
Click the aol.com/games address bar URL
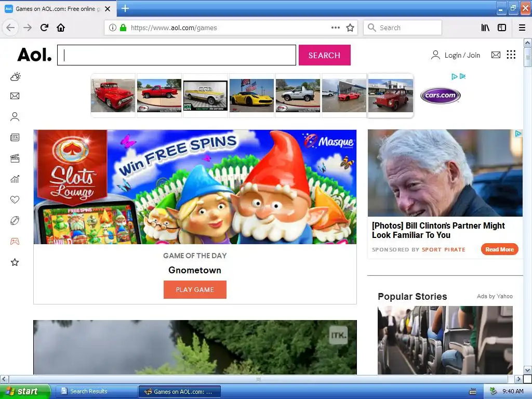(x=174, y=28)
